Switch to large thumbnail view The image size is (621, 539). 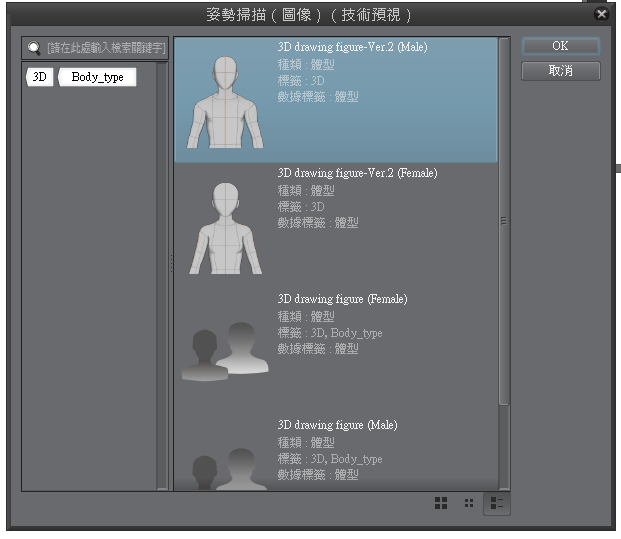[x=441, y=503]
